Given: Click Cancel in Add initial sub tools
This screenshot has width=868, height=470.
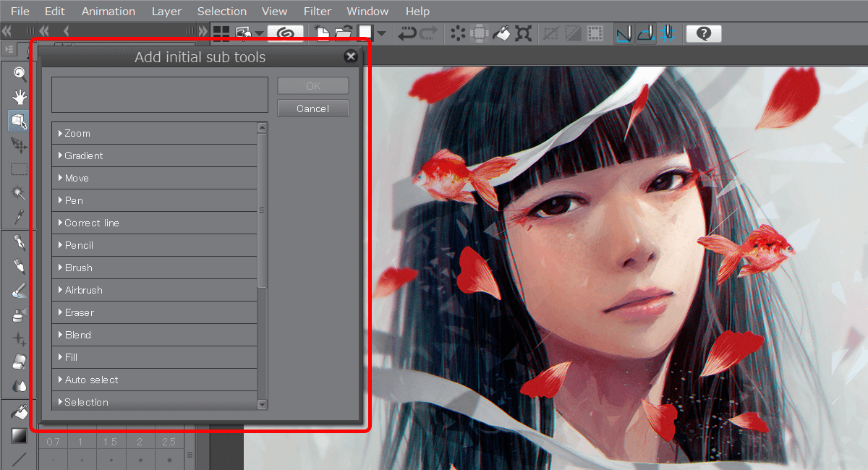Looking at the screenshot, I should coord(313,108).
